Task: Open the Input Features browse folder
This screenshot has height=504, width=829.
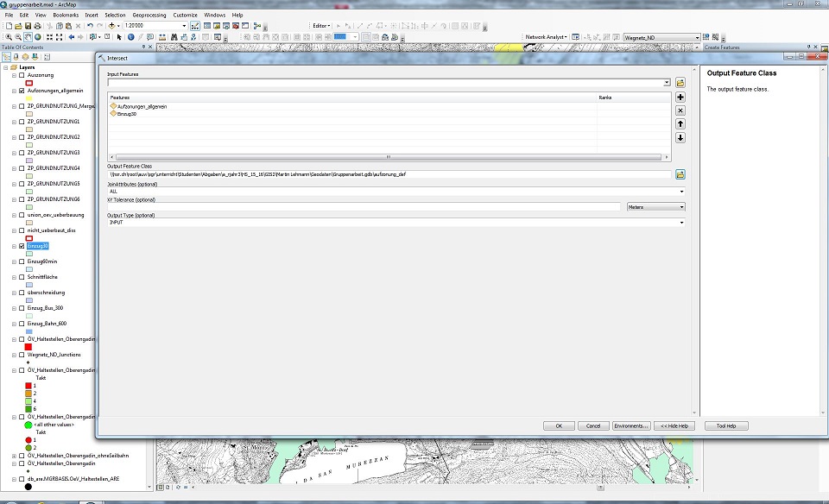Action: (x=680, y=83)
